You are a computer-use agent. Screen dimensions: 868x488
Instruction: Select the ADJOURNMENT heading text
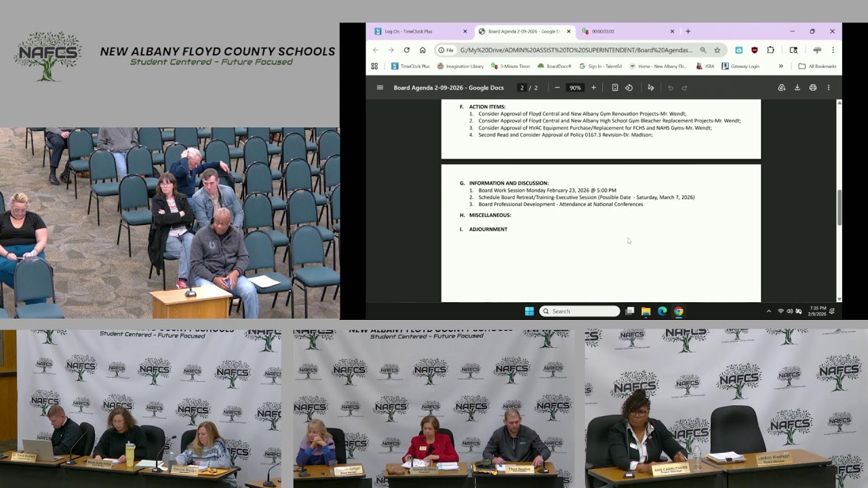tap(488, 229)
